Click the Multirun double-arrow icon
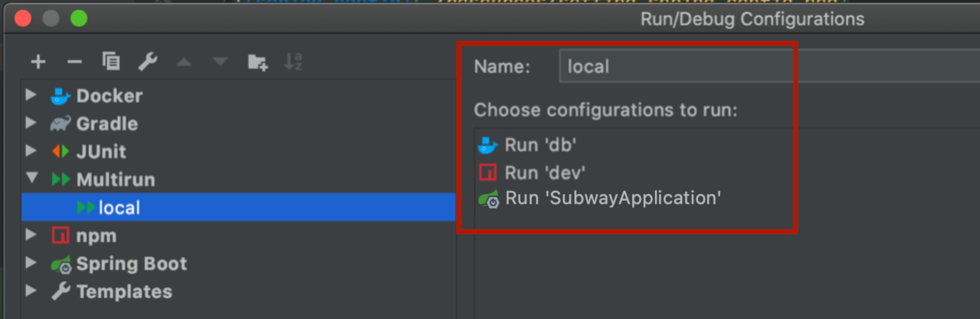The image size is (980, 319). pyautogui.click(x=61, y=180)
